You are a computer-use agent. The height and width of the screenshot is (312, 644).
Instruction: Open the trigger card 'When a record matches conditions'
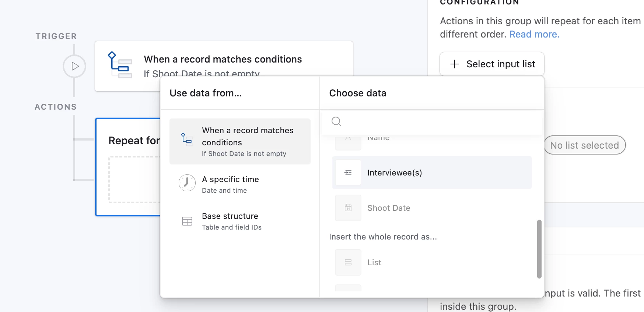[223, 59]
